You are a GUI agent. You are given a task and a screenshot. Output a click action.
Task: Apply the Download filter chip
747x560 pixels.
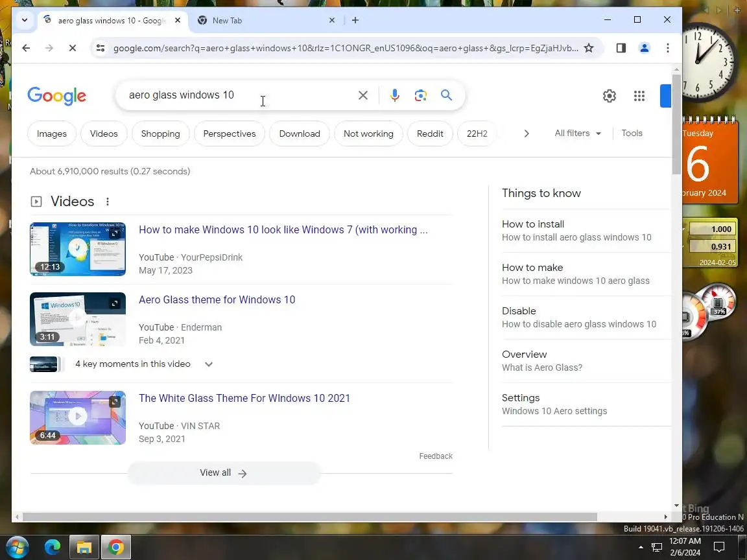pyautogui.click(x=299, y=134)
